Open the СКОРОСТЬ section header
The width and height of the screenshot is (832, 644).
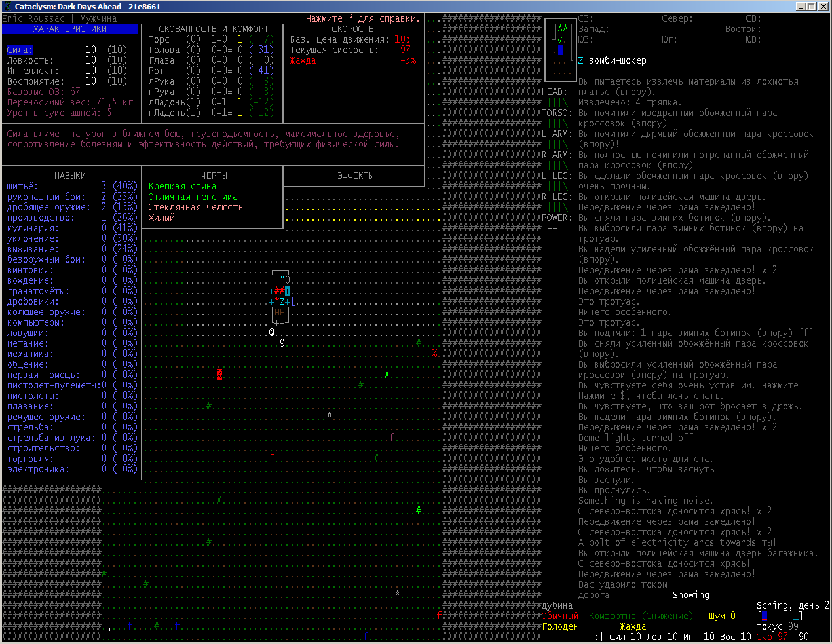click(x=353, y=29)
